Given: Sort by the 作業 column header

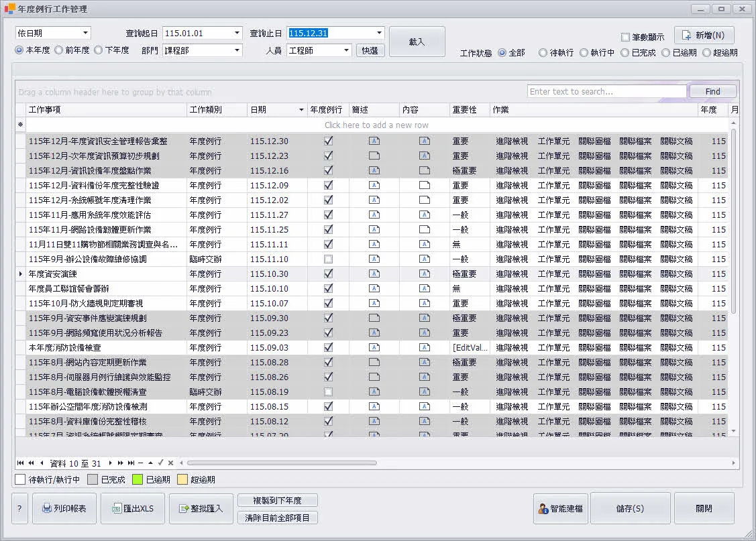Looking at the screenshot, I should coord(594,110).
